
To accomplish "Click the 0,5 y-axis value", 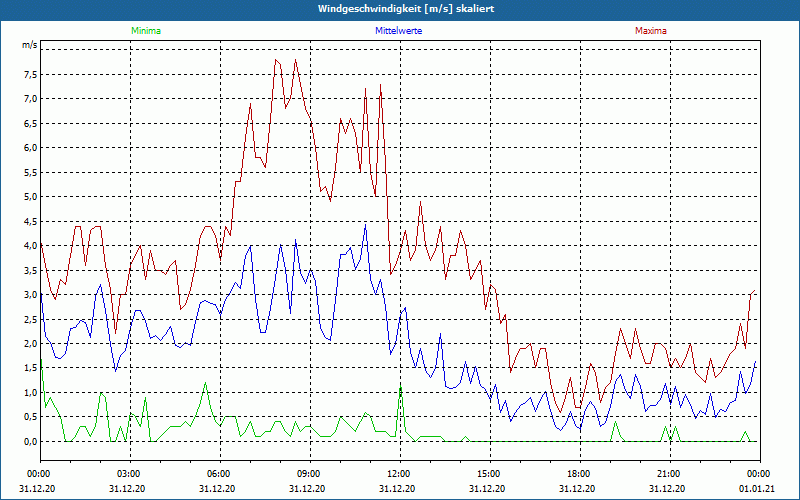I will click(31, 417).
